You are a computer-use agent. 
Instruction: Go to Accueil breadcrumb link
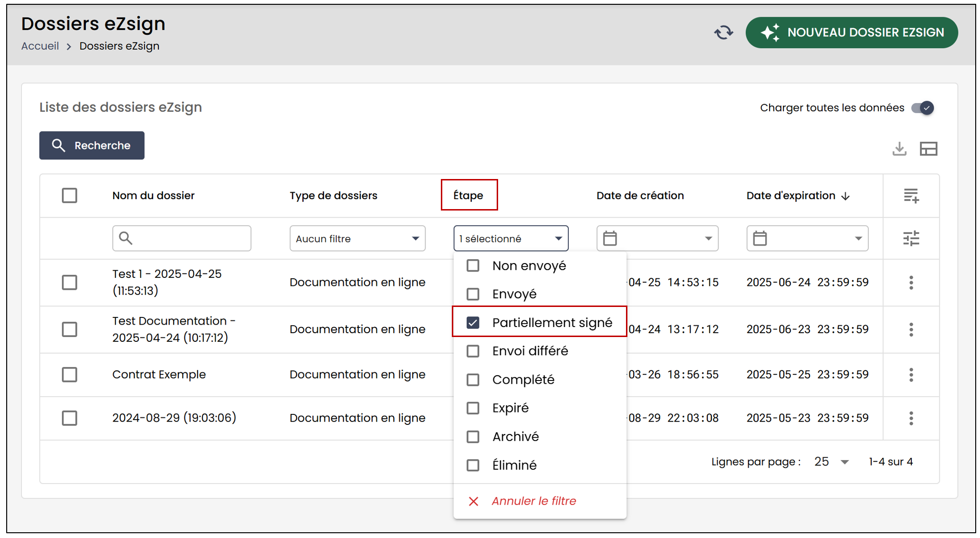pyautogui.click(x=40, y=46)
